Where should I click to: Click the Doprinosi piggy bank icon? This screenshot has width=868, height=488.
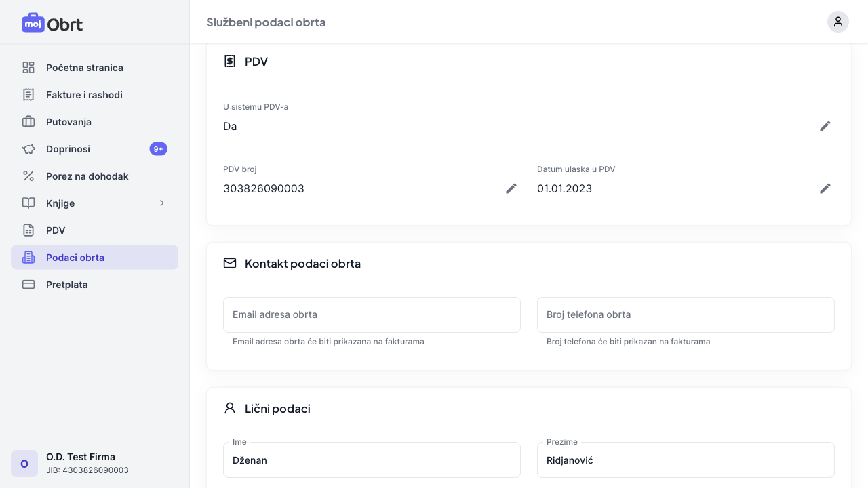coord(28,149)
